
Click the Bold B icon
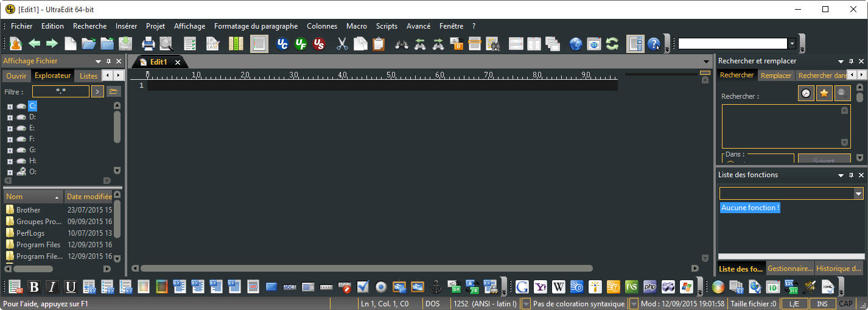pyautogui.click(x=34, y=287)
